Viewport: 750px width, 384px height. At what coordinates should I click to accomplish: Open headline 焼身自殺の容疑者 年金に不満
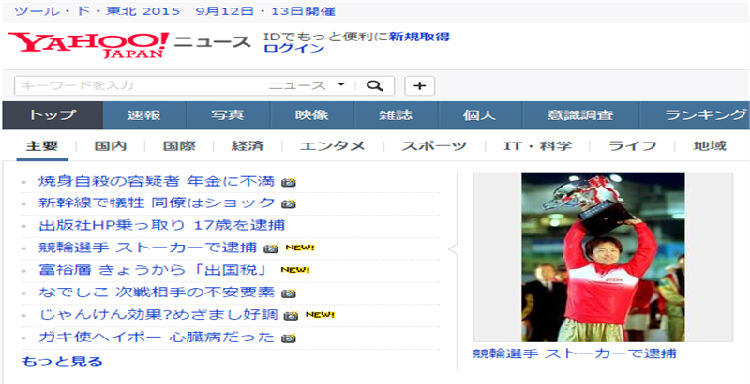(156, 182)
